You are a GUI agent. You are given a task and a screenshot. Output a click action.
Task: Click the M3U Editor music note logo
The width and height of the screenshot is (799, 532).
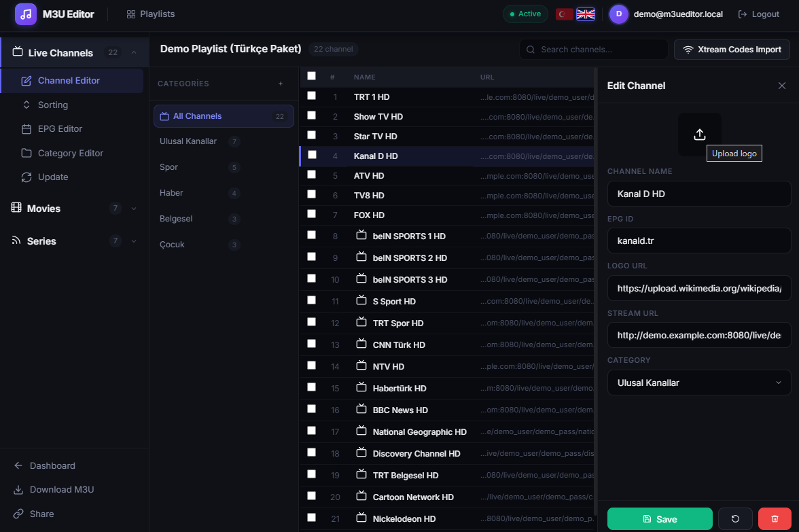26,14
